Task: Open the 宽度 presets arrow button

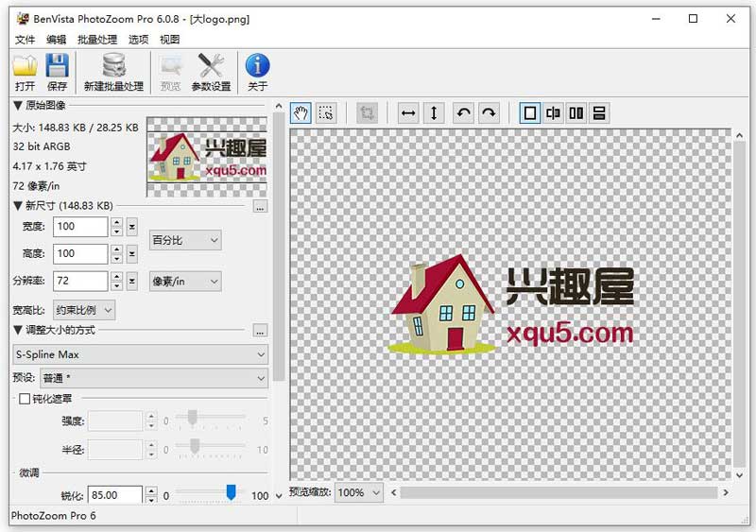Action: [x=131, y=226]
